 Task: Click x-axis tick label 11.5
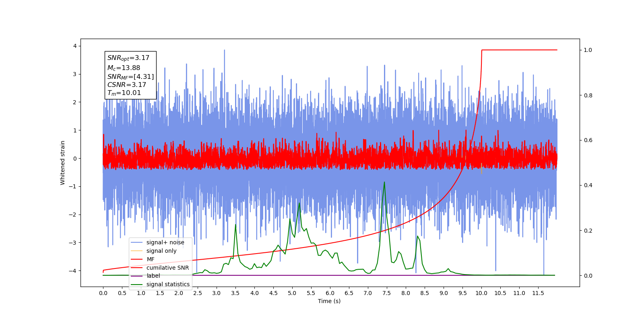(x=538, y=293)
